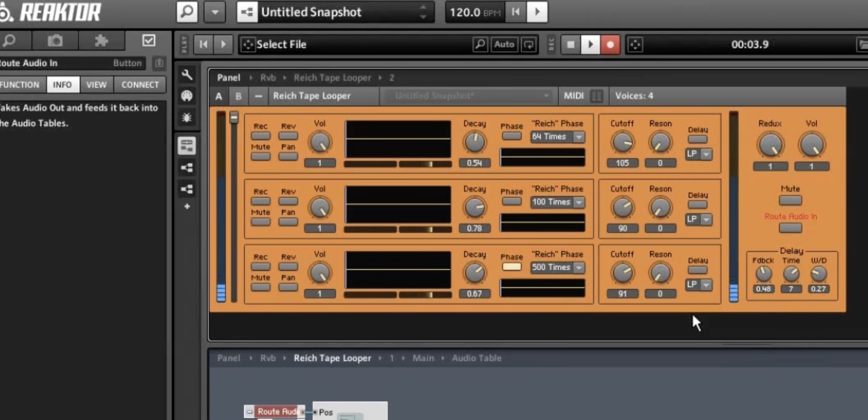This screenshot has height=420, width=868.
Task: Select Main in lower structure breadcrumb
Action: tap(423, 358)
